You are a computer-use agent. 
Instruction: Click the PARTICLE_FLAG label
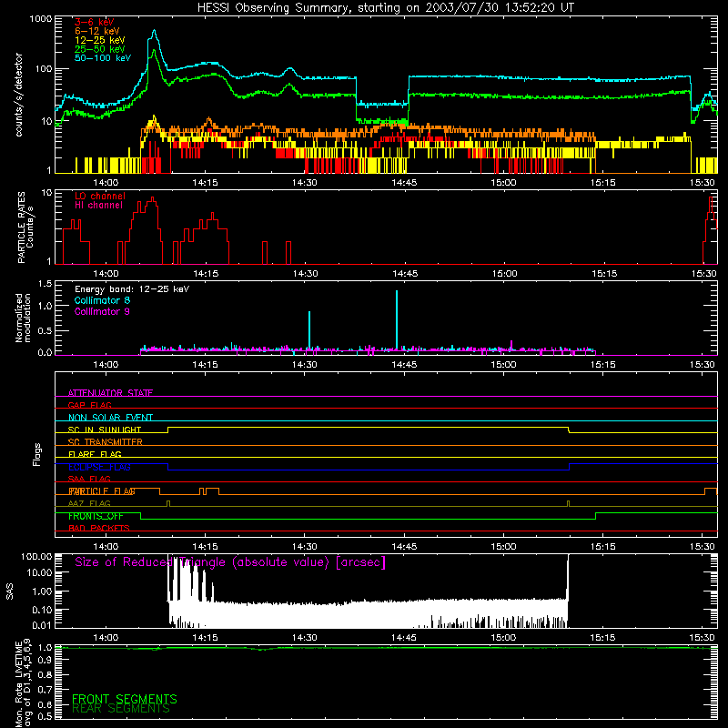[102, 491]
